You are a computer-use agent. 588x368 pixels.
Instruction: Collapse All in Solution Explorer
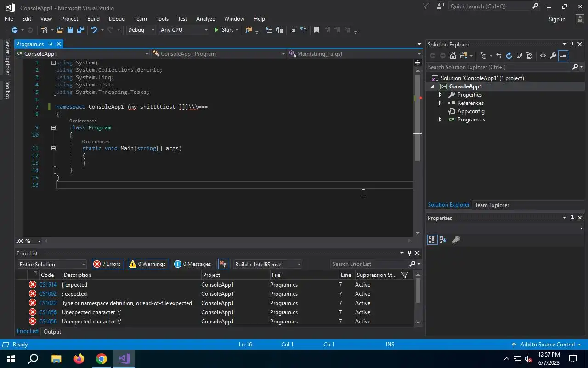point(519,56)
